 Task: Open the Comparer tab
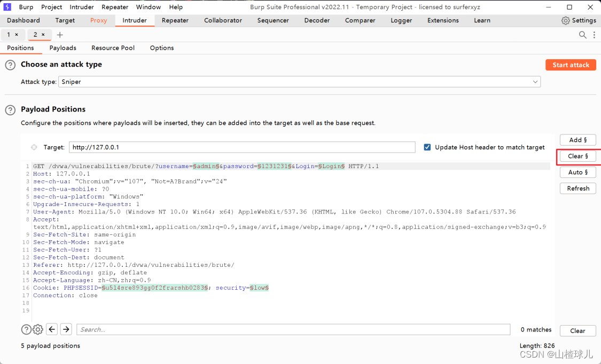pyautogui.click(x=360, y=20)
